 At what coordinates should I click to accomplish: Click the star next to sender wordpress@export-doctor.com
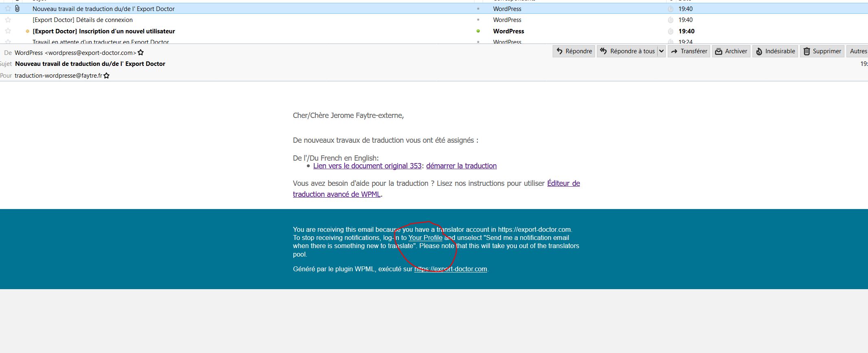tap(141, 52)
